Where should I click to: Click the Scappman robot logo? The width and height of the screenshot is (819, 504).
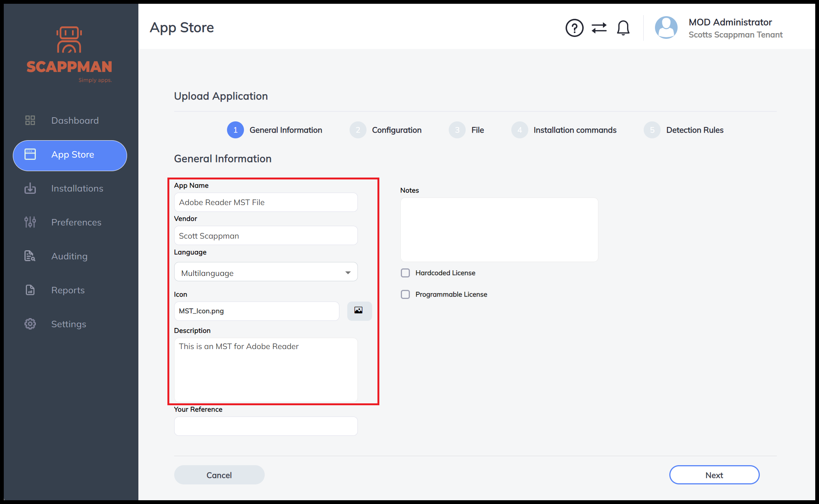pyautogui.click(x=69, y=40)
